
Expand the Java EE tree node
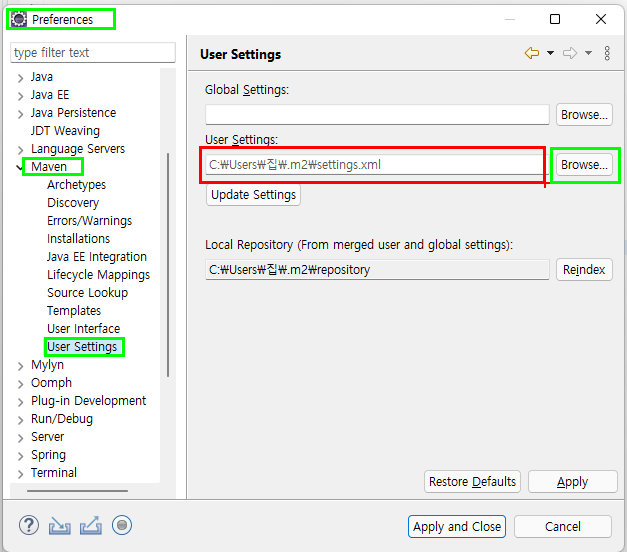[x=20, y=96]
